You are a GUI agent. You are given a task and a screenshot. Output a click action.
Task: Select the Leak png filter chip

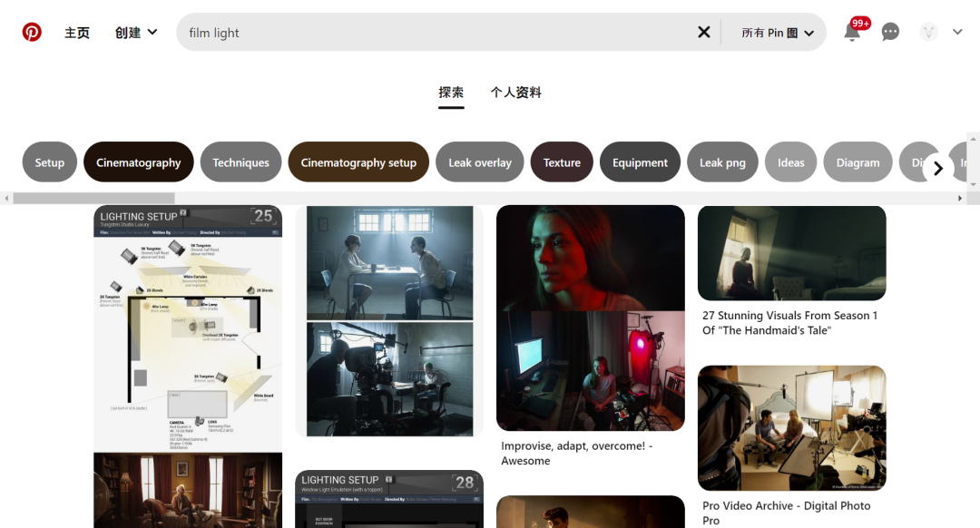tap(722, 162)
